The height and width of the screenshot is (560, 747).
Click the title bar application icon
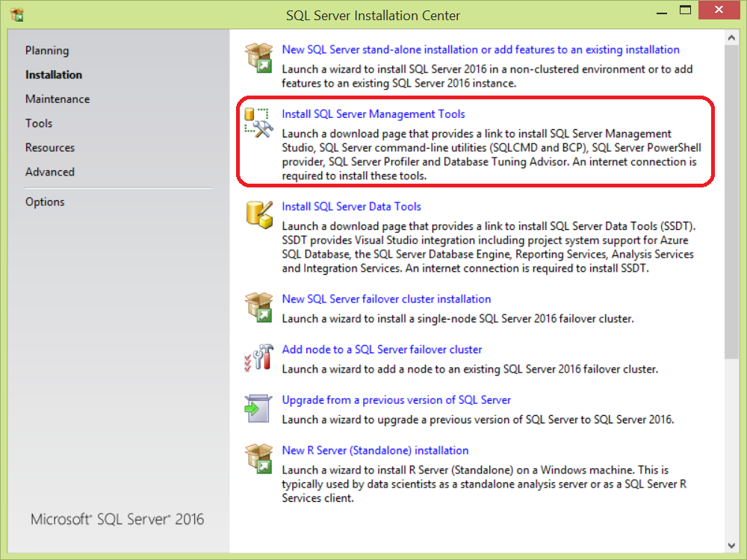point(17,15)
